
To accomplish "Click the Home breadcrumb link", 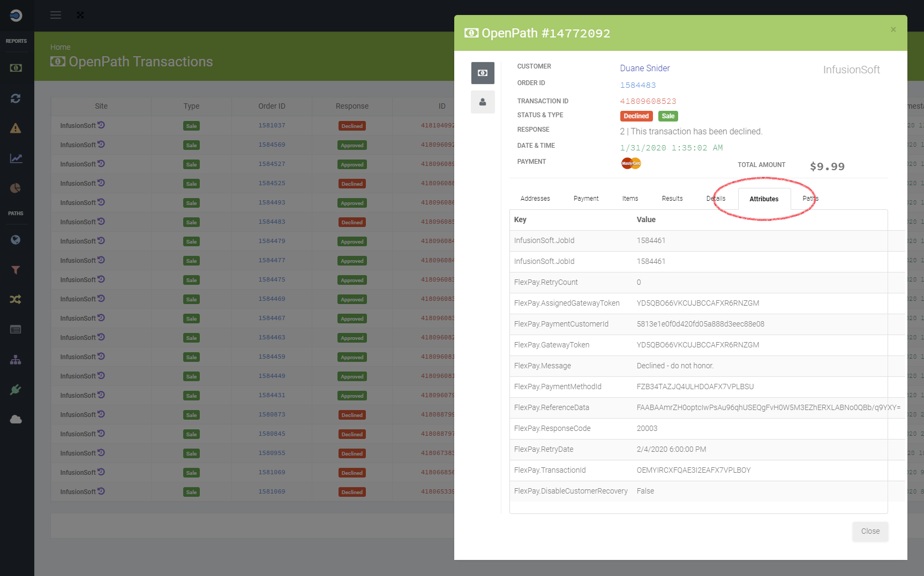I will [x=60, y=47].
